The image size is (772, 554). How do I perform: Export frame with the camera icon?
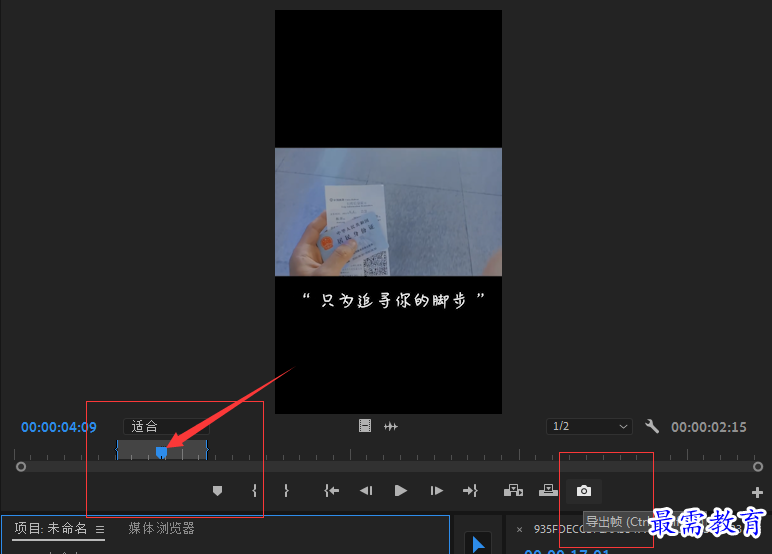[x=584, y=491]
